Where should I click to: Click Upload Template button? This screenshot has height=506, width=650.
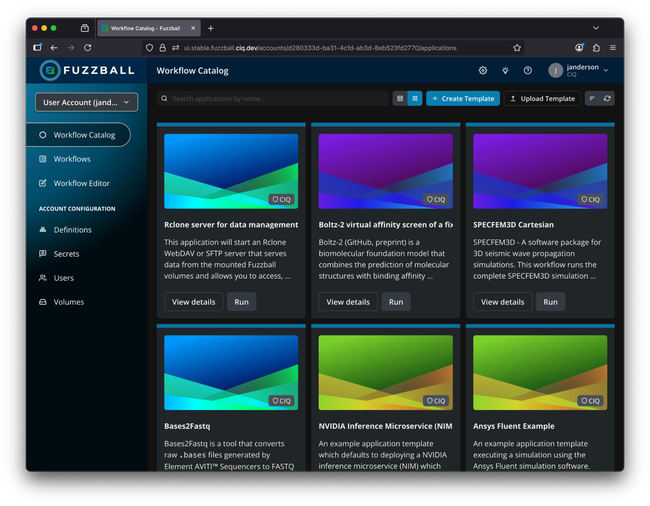(542, 99)
